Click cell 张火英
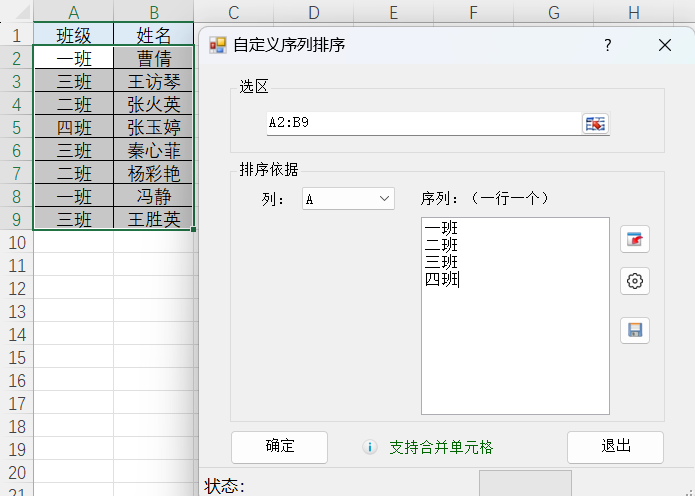Viewport: 695px width, 496px height. [x=154, y=104]
